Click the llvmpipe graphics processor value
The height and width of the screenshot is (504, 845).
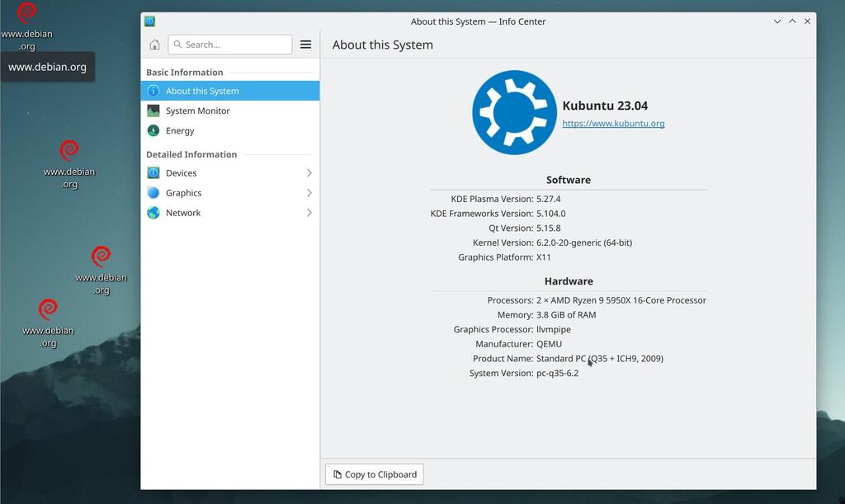coord(554,330)
